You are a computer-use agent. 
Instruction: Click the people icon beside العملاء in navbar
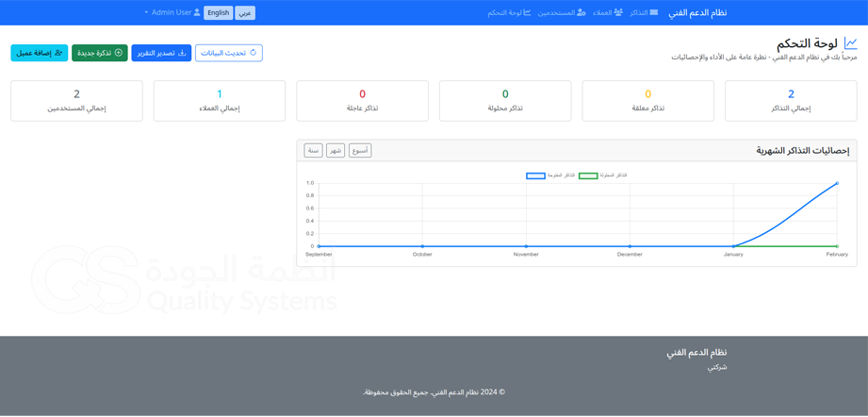617,13
